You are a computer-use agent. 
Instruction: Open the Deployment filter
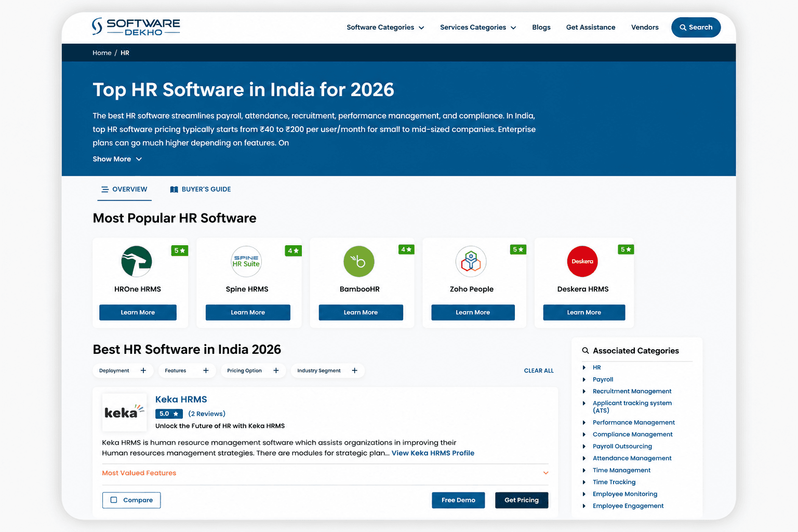[x=123, y=370]
